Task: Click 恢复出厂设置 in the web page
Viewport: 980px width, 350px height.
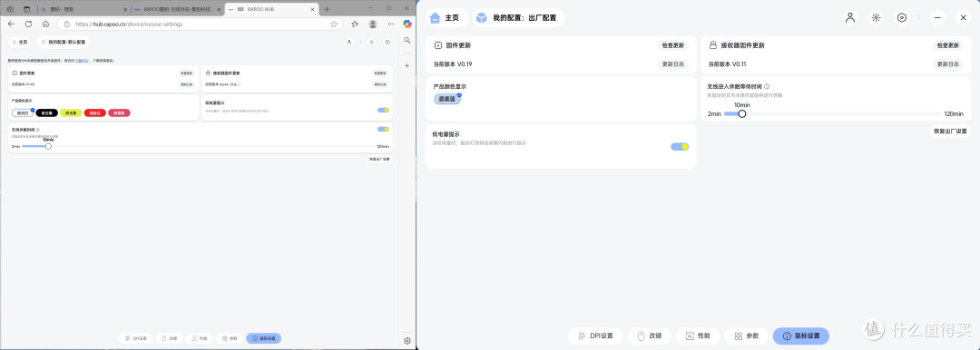Action: [379, 160]
